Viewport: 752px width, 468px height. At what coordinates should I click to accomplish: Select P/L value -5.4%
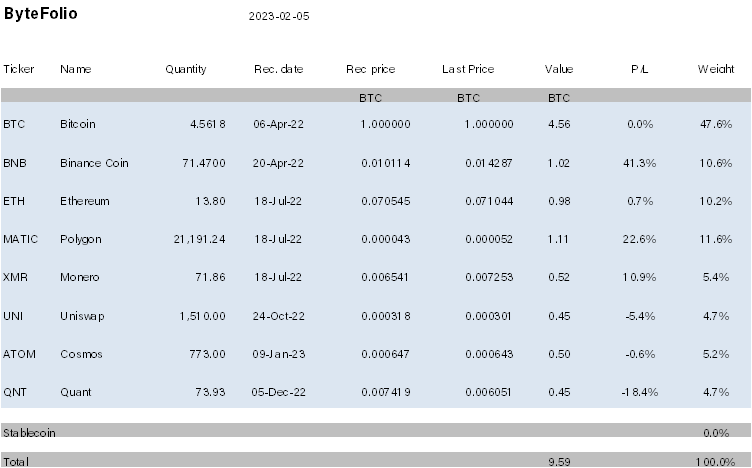click(x=640, y=316)
